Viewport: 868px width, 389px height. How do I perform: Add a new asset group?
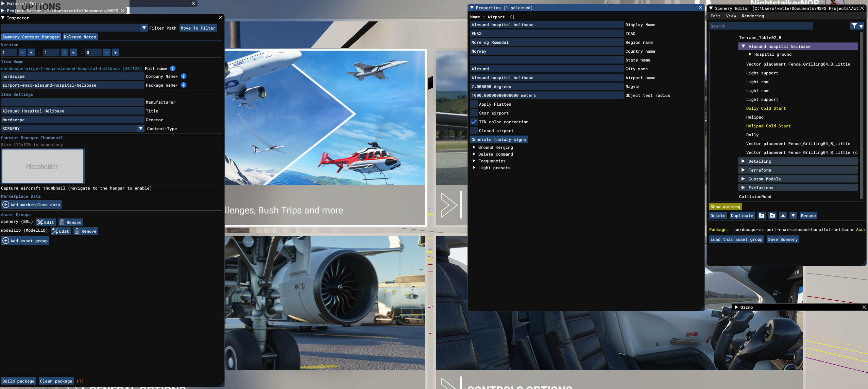coord(25,241)
